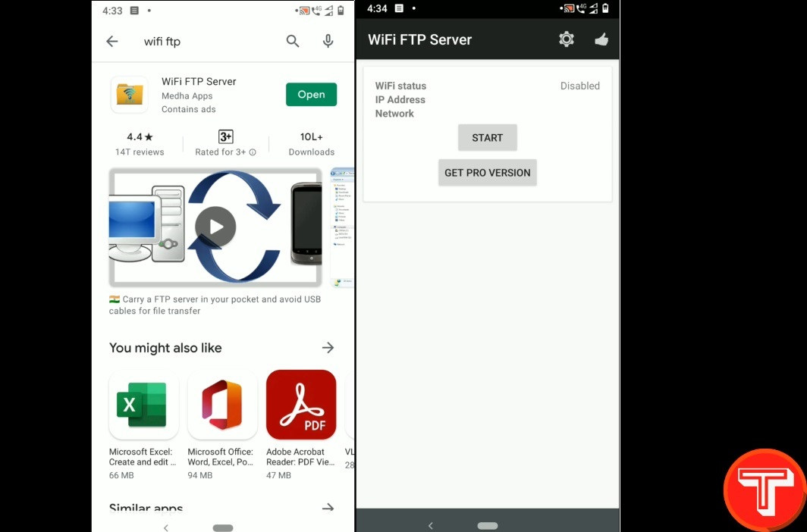The height and width of the screenshot is (532, 807).
Task: Tap the '14T reviews' text
Action: click(x=140, y=152)
